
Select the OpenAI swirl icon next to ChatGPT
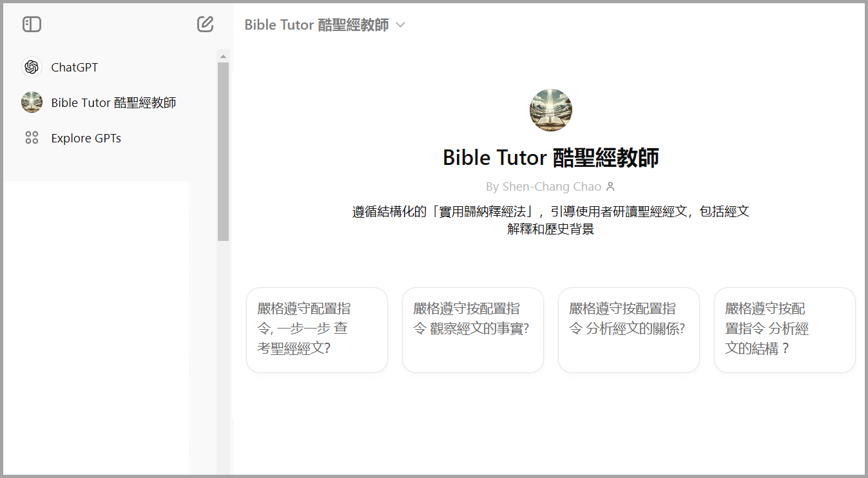coord(32,66)
